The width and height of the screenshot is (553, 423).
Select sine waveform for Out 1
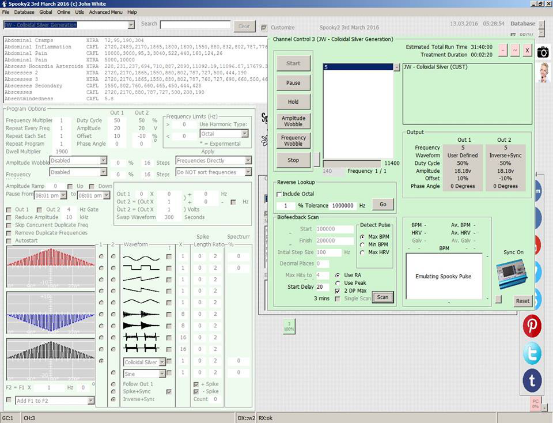click(101, 256)
